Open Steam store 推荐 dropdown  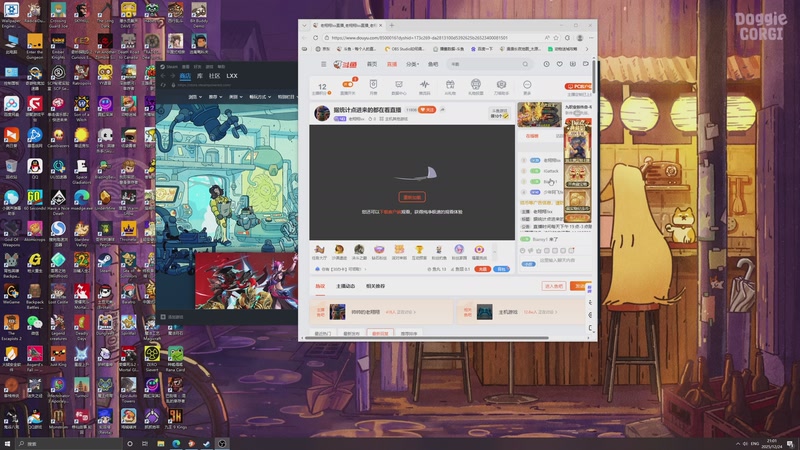[x=215, y=96]
